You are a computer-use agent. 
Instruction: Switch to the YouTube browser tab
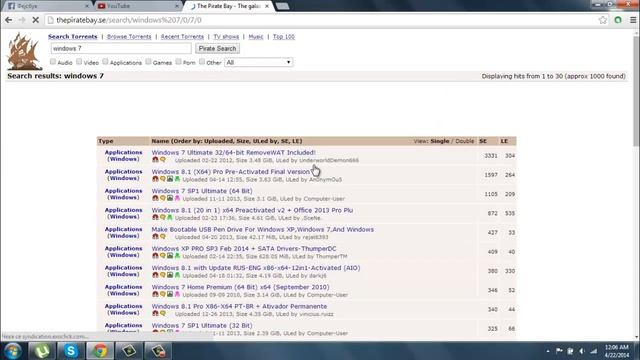(x=138, y=6)
